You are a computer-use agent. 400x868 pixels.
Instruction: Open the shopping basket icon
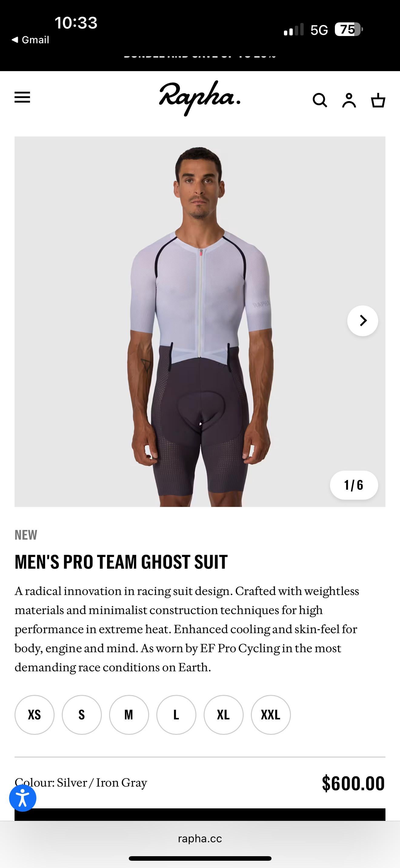pyautogui.click(x=378, y=100)
